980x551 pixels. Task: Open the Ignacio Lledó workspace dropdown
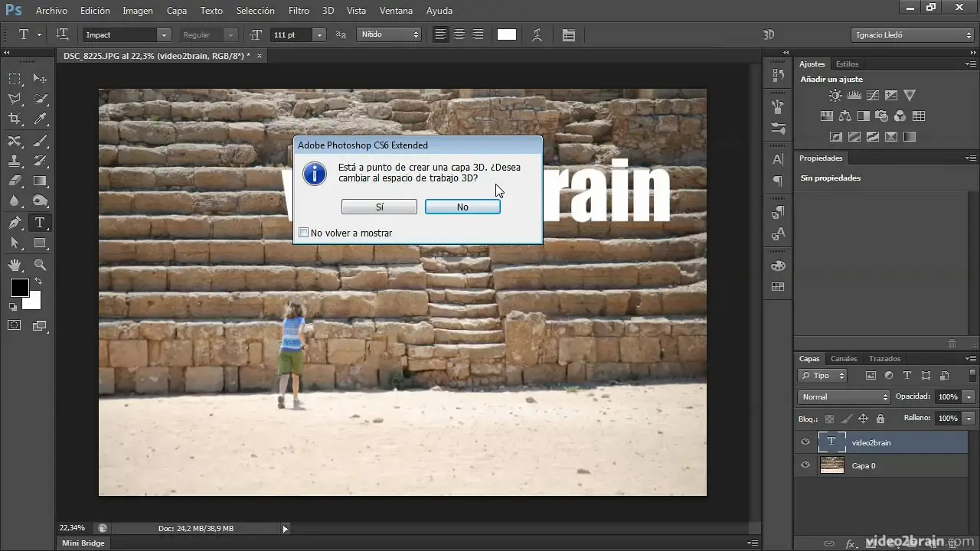tap(912, 35)
